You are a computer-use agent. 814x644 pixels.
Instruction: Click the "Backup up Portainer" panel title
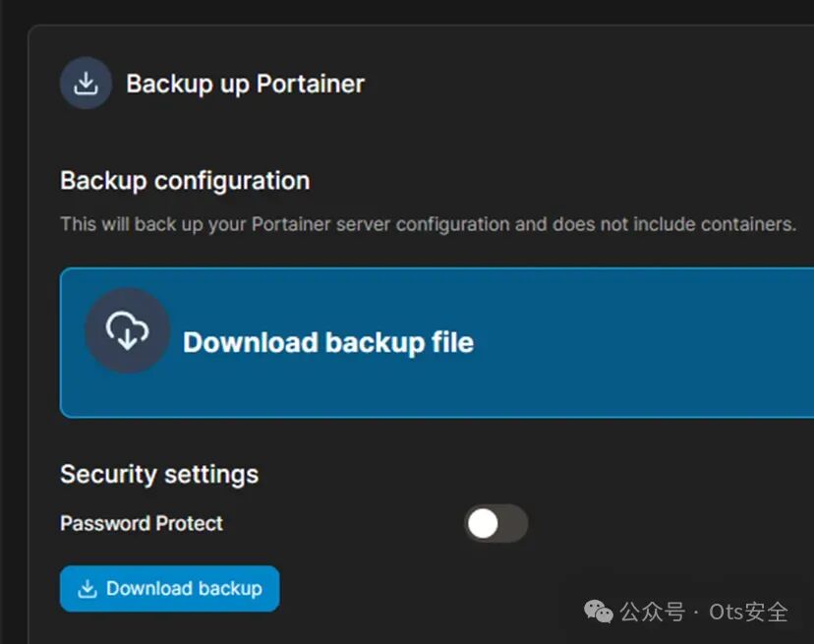245,84
